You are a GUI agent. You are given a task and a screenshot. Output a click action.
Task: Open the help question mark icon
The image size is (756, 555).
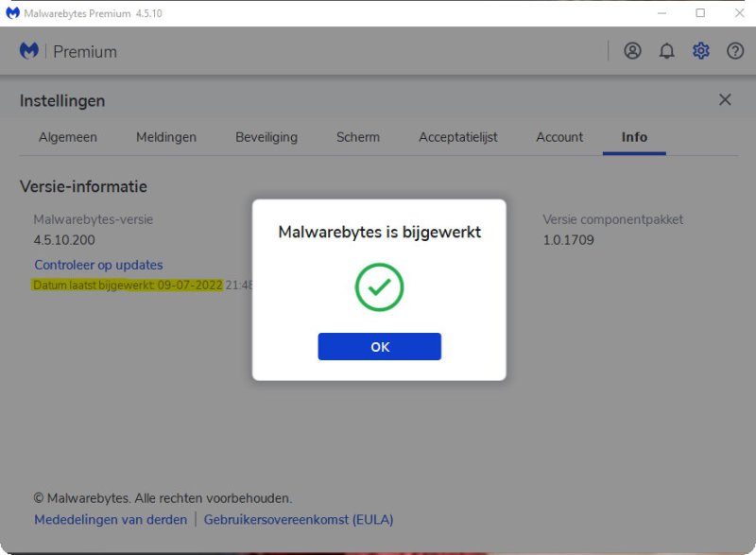click(735, 51)
